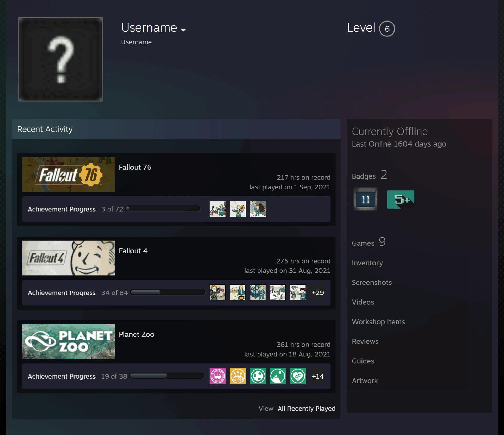Viewport: 504px width, 435px height.
Task: Open the Guides link
Action: [x=363, y=361]
